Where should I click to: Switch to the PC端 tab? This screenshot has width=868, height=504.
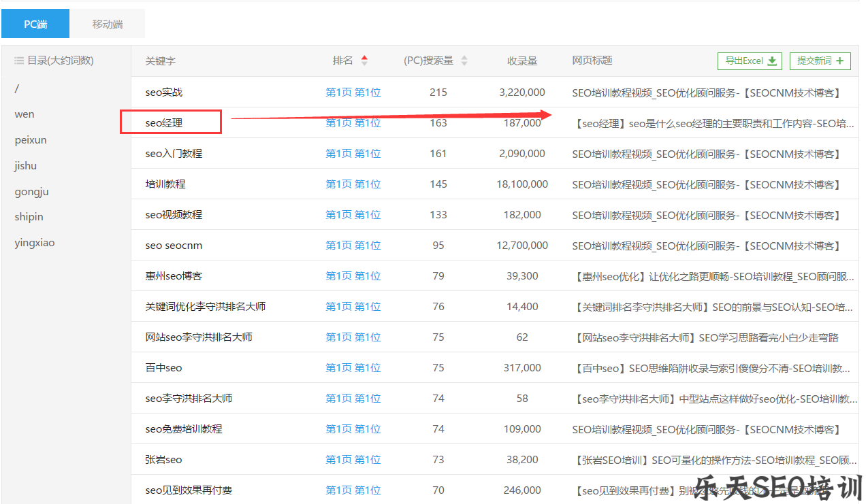[35, 24]
